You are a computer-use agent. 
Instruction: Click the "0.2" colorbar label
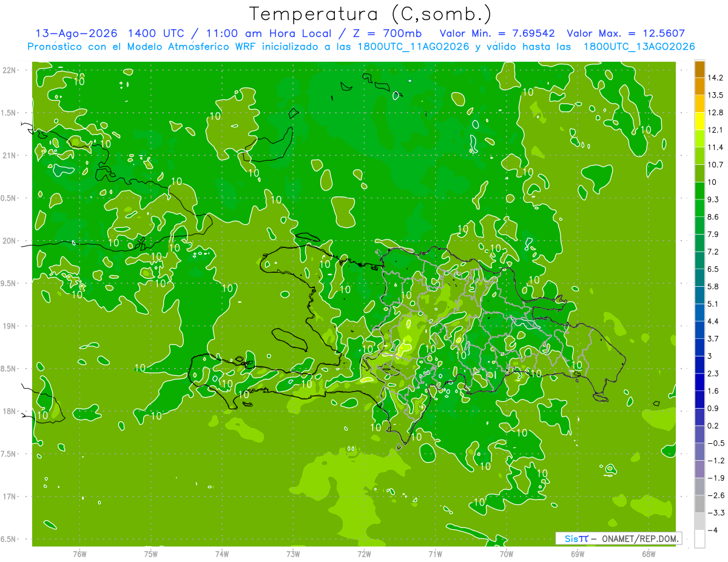(x=715, y=426)
